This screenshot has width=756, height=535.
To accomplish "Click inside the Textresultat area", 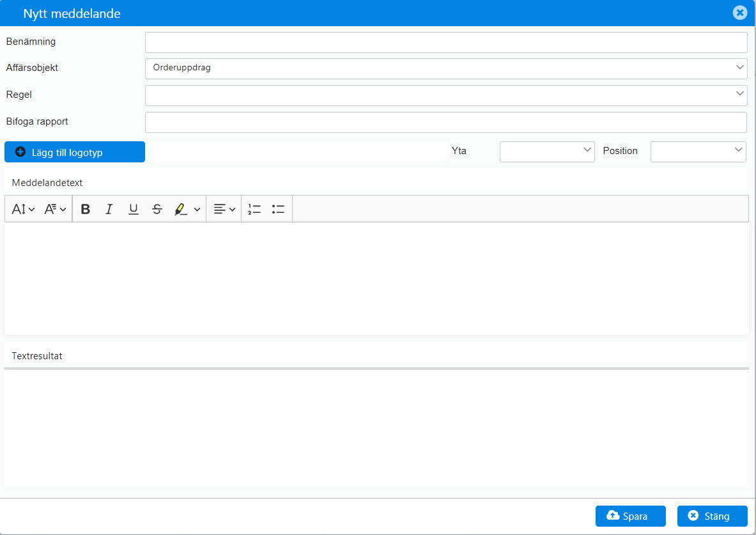I will click(376, 428).
